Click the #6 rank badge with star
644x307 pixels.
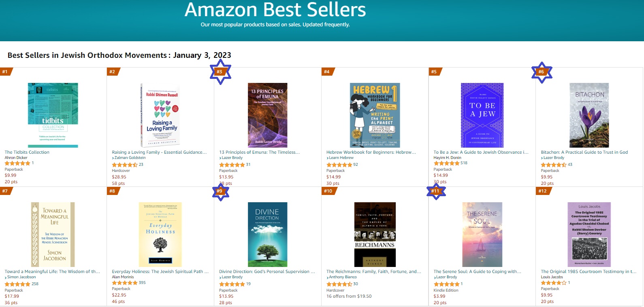coord(542,72)
